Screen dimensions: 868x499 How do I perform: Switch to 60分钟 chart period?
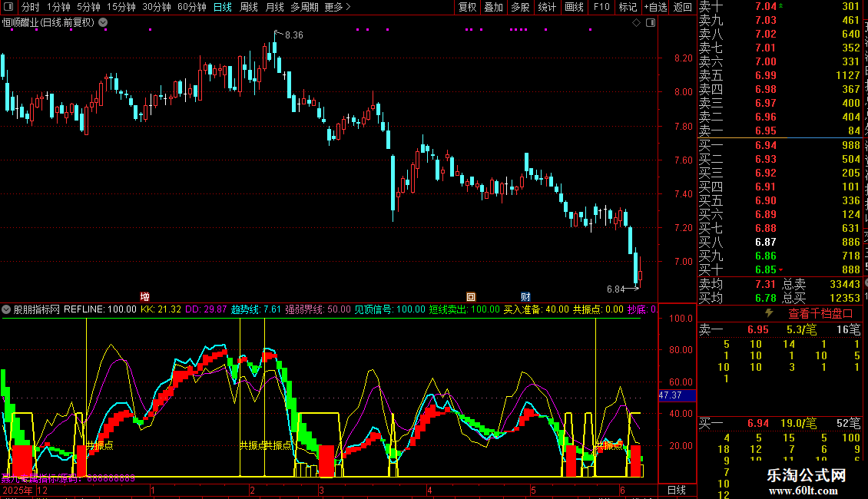[x=191, y=7]
